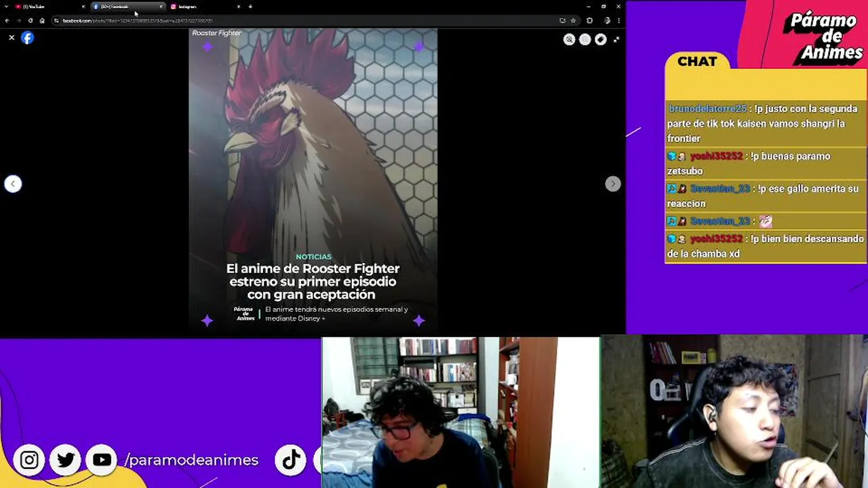Viewport: 868px width, 488px height.
Task: Click the /paramodeanimes handle text
Action: [191, 460]
